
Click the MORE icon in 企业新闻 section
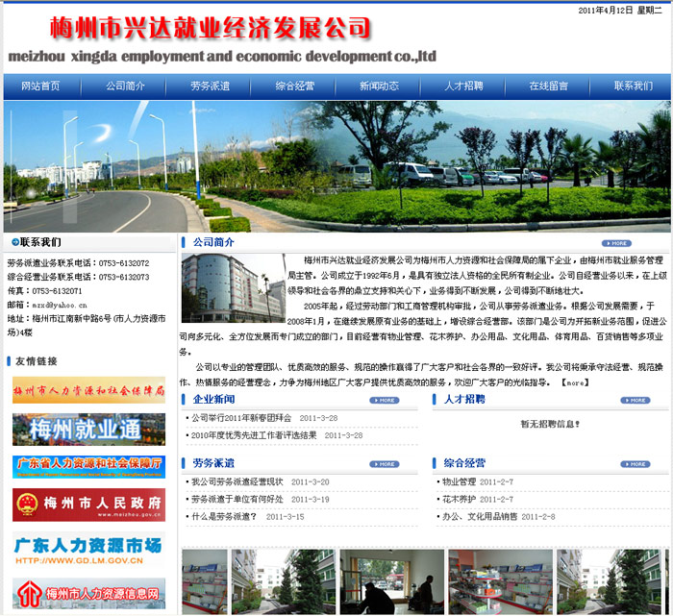[x=385, y=400]
